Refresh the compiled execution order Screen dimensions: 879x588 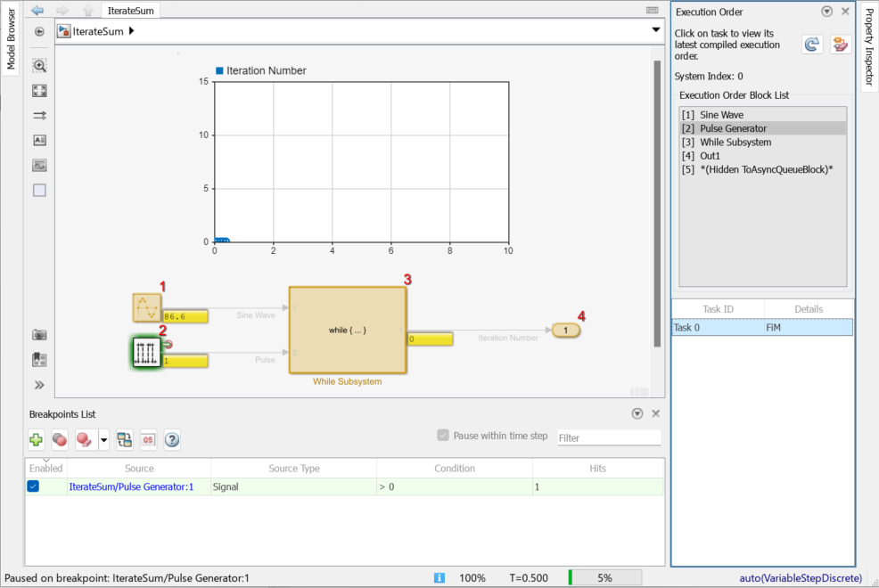click(811, 45)
